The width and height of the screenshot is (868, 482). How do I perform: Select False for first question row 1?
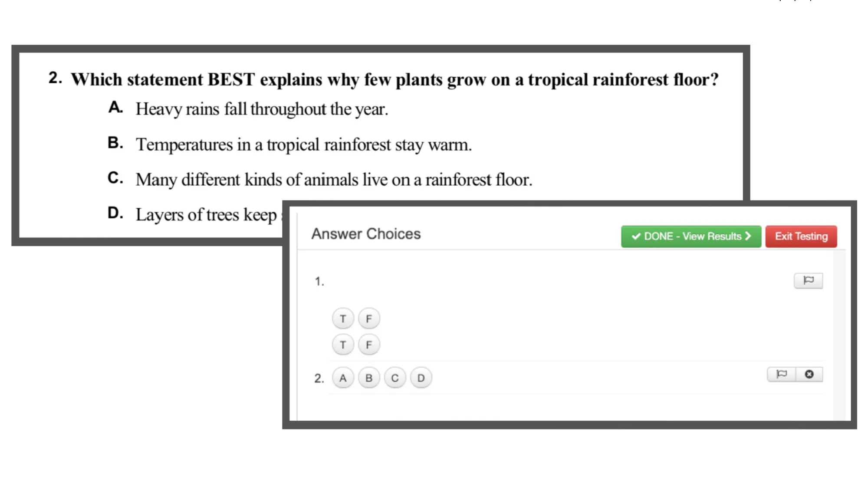(x=369, y=318)
